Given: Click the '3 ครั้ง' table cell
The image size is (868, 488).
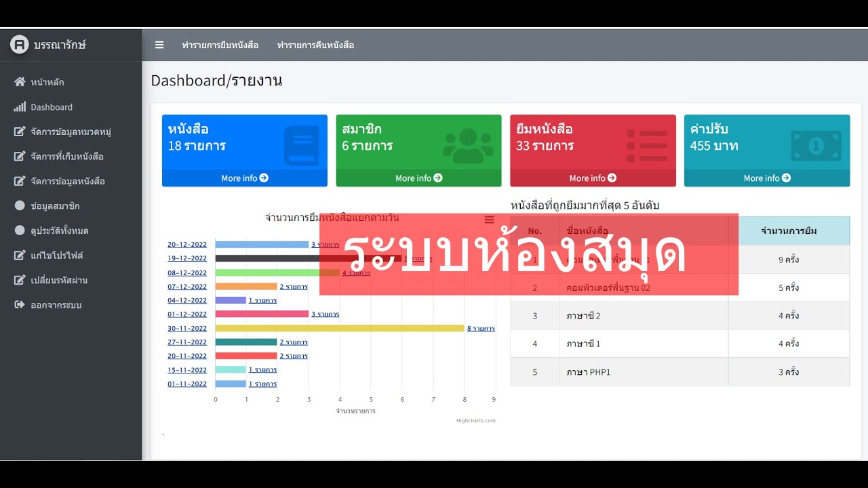Looking at the screenshot, I should [x=789, y=372].
